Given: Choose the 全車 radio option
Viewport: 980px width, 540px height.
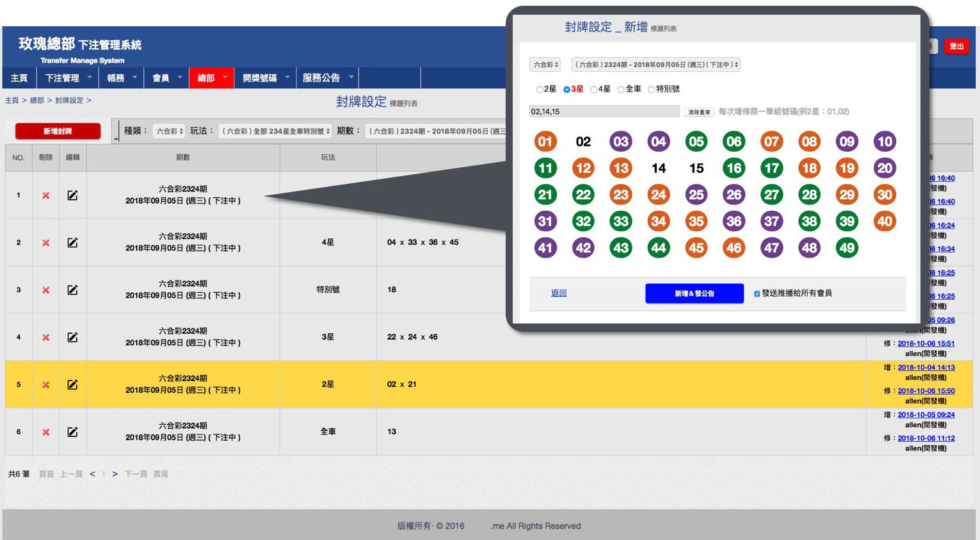Looking at the screenshot, I should coord(621,90).
